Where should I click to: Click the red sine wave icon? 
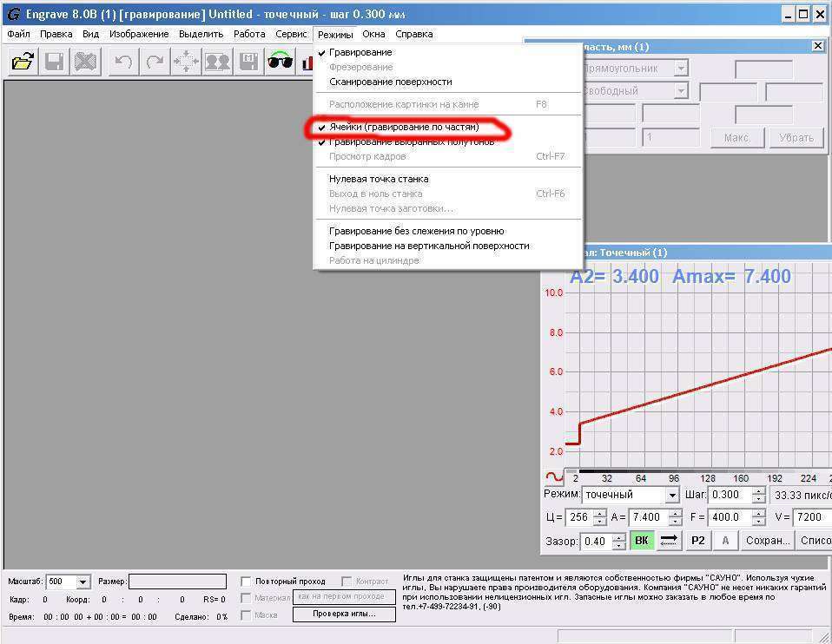553,476
